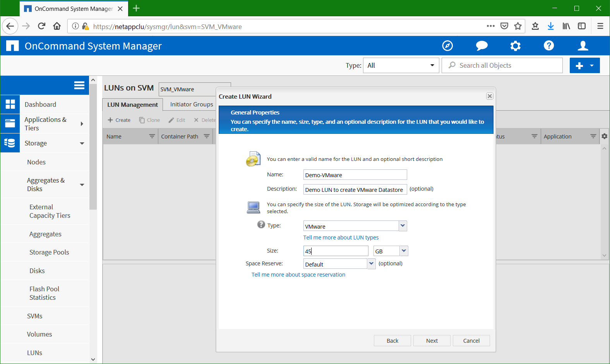Click the Storage database icon
Screen dimensions: 610x364
10,143
